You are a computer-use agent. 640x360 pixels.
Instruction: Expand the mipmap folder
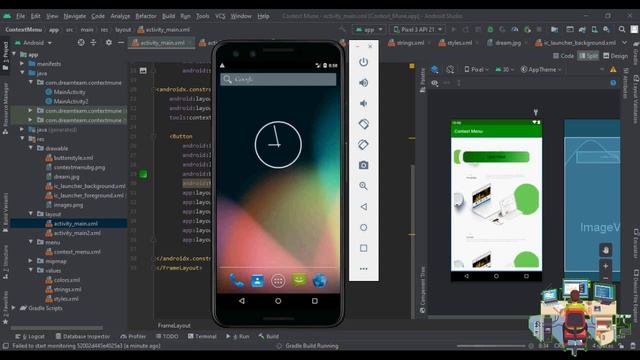click(31, 261)
